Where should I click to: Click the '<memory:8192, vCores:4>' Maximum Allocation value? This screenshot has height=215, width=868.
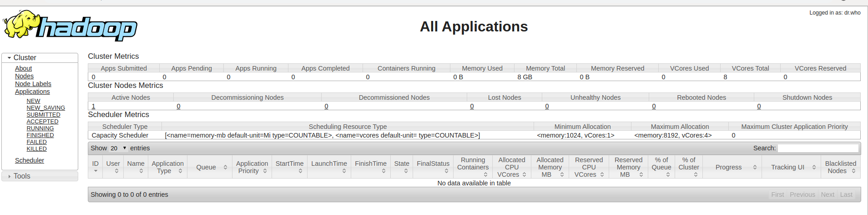[673, 135]
